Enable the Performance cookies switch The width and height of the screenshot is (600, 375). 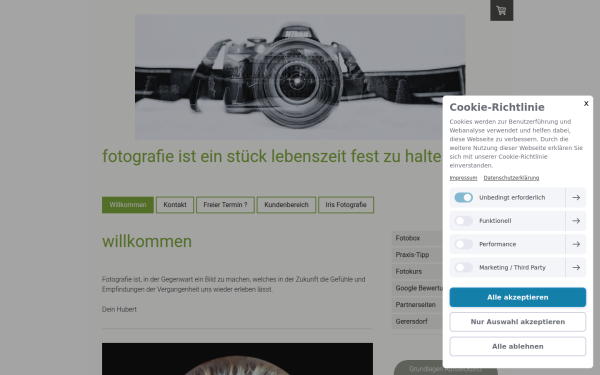click(463, 244)
